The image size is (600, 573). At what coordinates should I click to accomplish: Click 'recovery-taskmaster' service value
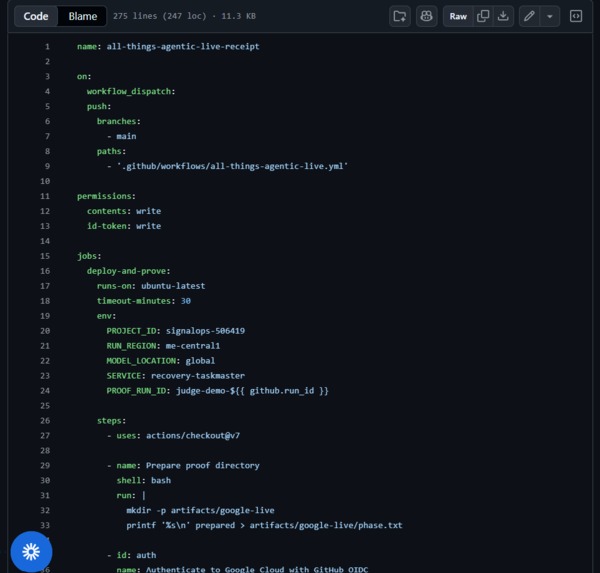198,376
